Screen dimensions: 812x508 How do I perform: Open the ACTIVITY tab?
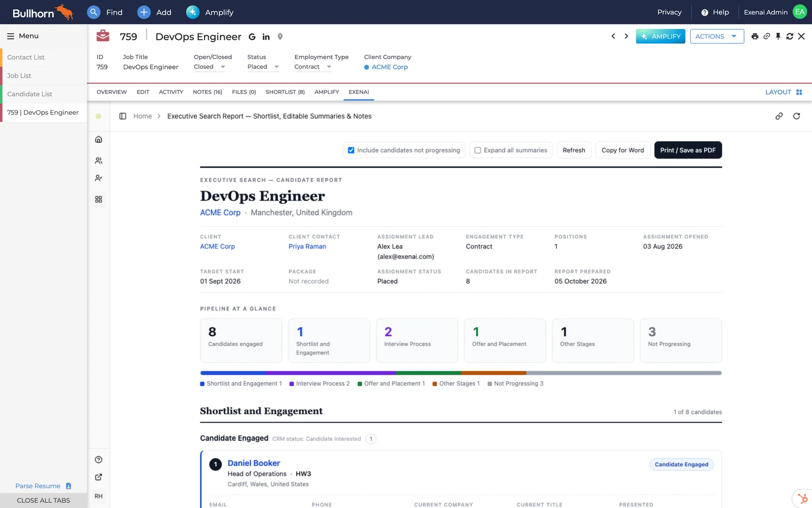tap(171, 92)
